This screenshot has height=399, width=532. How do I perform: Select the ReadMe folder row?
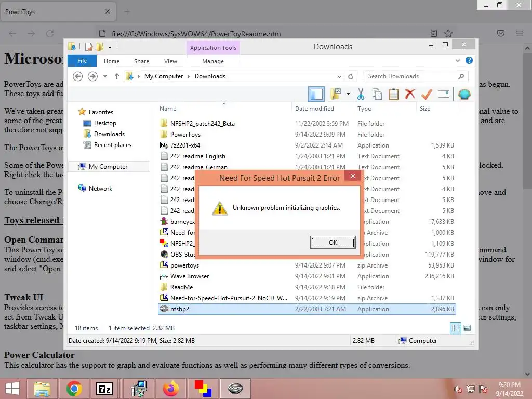click(x=307, y=287)
